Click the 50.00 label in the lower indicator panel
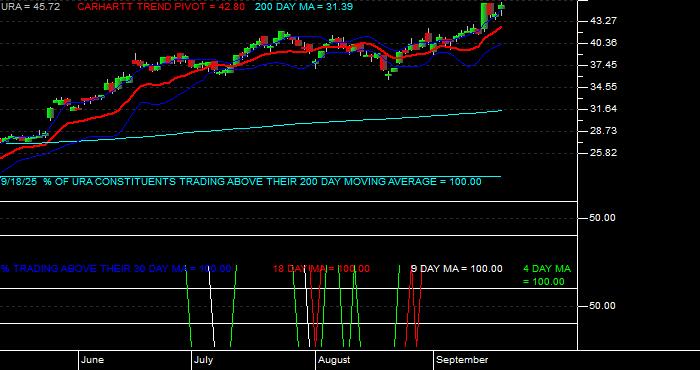 tap(604, 306)
